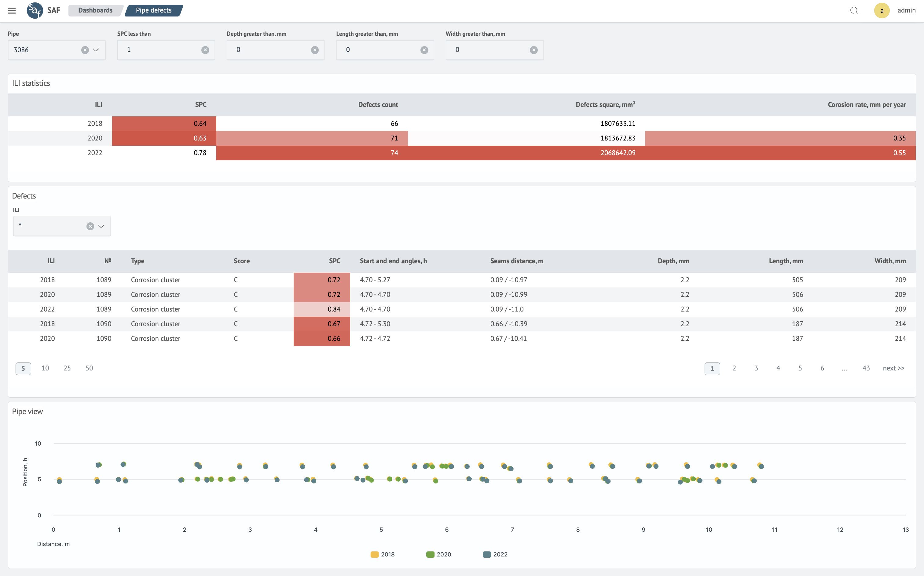This screenshot has width=924, height=576.
Task: Toggle the 2022 legend series
Action: point(495,554)
